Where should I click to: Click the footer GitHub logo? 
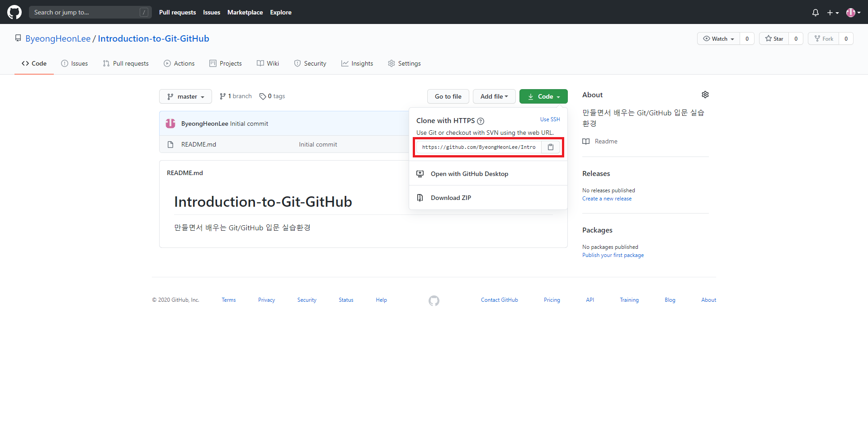(434, 301)
